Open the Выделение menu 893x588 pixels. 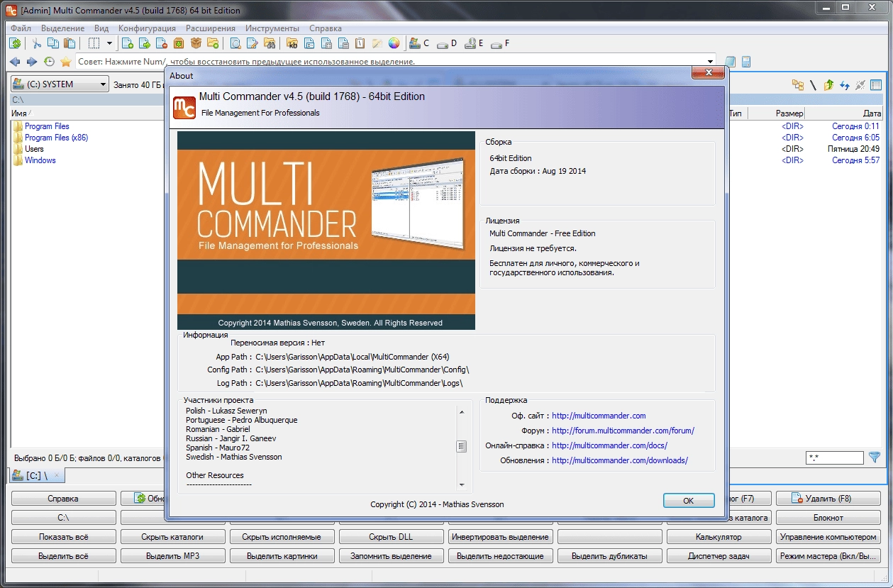pos(63,28)
